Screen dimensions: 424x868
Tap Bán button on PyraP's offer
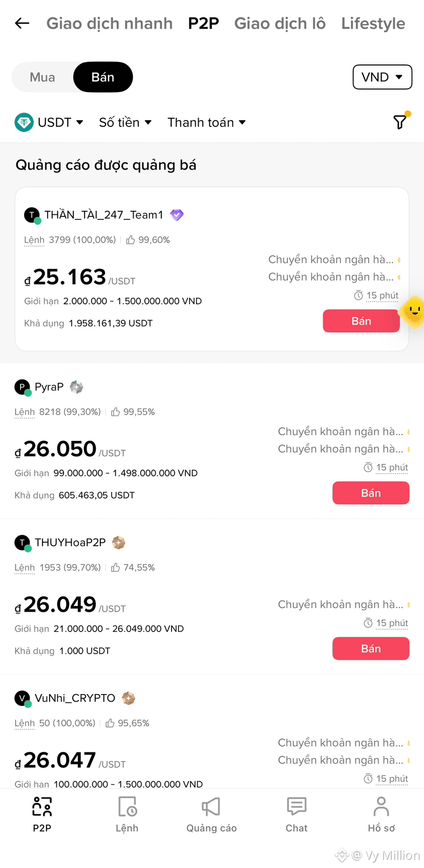coord(371,493)
